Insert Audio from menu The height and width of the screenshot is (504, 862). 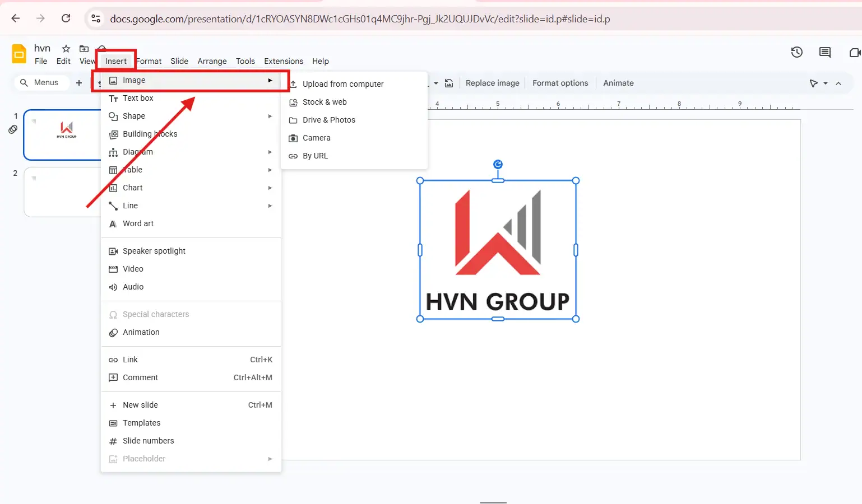(x=191, y=287)
